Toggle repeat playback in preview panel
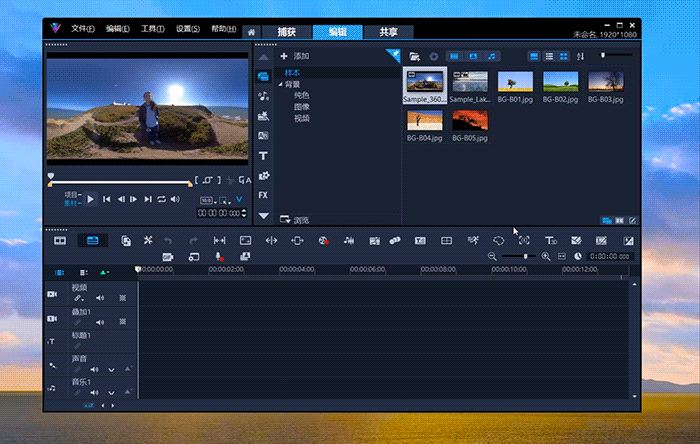 click(161, 200)
